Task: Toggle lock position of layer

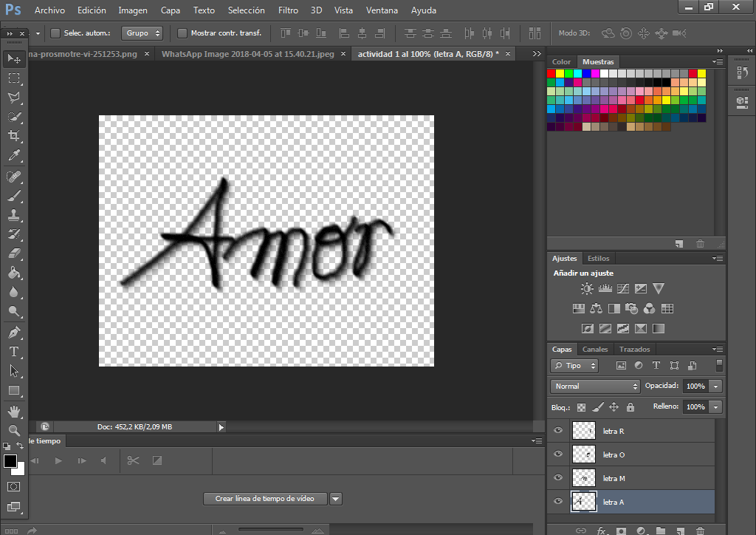Action: tap(614, 407)
